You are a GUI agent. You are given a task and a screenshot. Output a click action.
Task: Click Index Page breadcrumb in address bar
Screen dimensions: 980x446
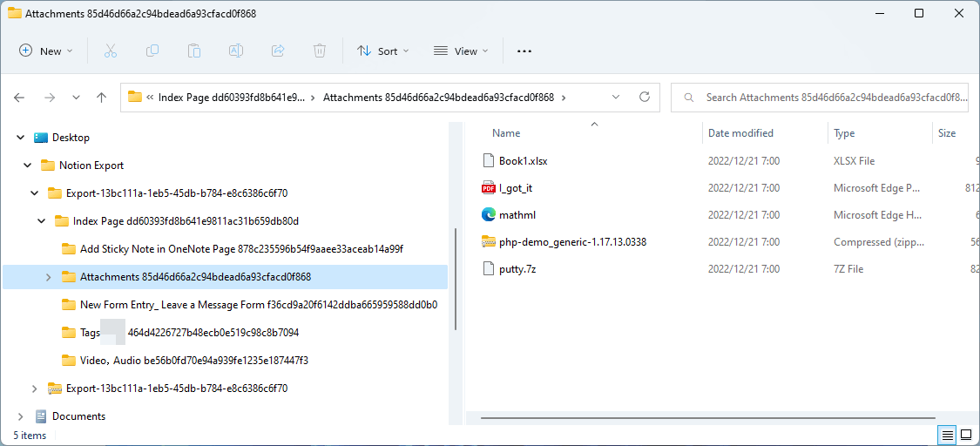pos(231,98)
